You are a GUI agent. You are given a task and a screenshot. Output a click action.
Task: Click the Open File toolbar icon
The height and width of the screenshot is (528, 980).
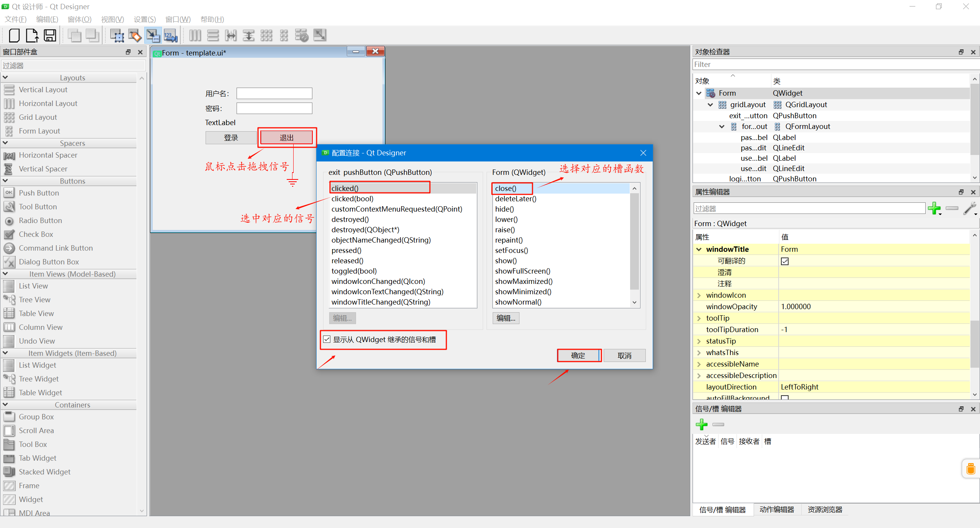pyautogui.click(x=32, y=36)
